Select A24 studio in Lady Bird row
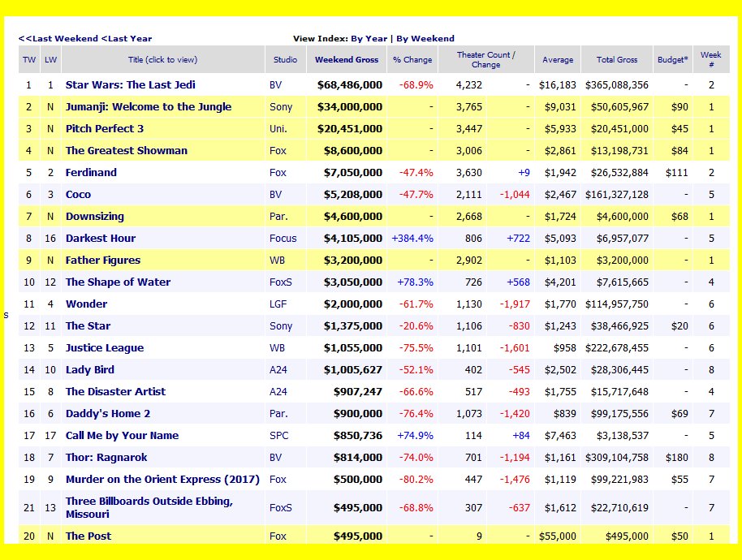This screenshot has height=560, width=742. point(278,370)
